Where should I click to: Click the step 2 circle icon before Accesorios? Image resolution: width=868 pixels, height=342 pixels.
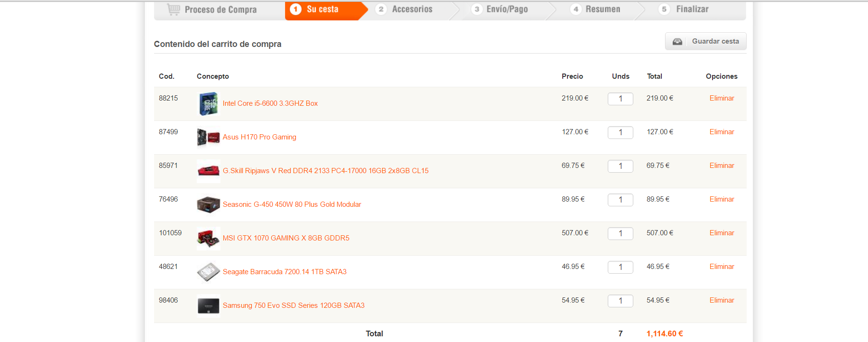381,9
